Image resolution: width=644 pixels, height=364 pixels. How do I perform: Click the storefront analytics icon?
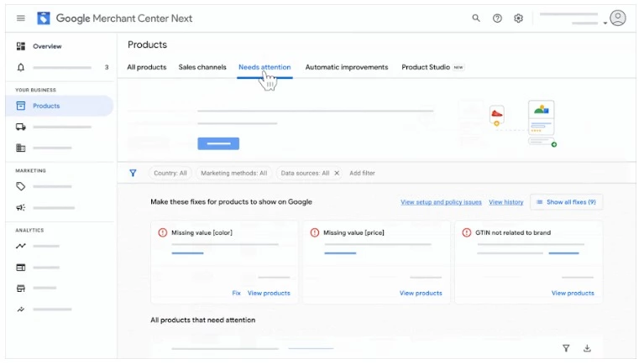20,288
